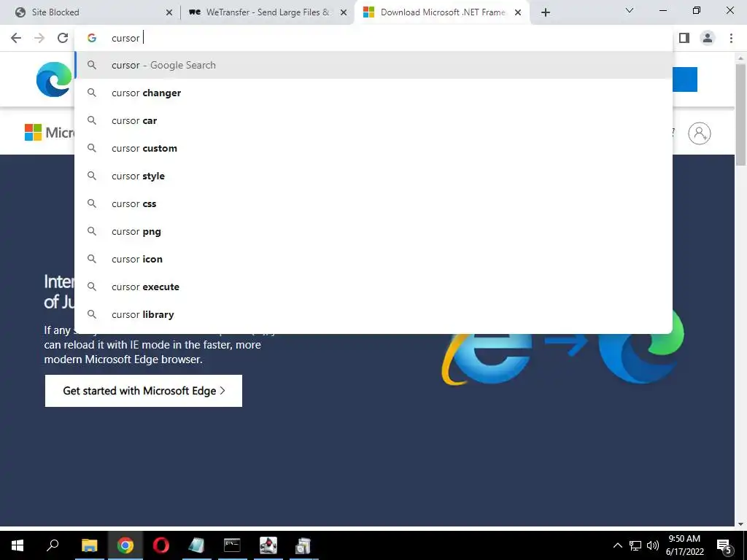Open the Microsoft account sign-in icon
The image size is (747, 560).
[x=700, y=133]
